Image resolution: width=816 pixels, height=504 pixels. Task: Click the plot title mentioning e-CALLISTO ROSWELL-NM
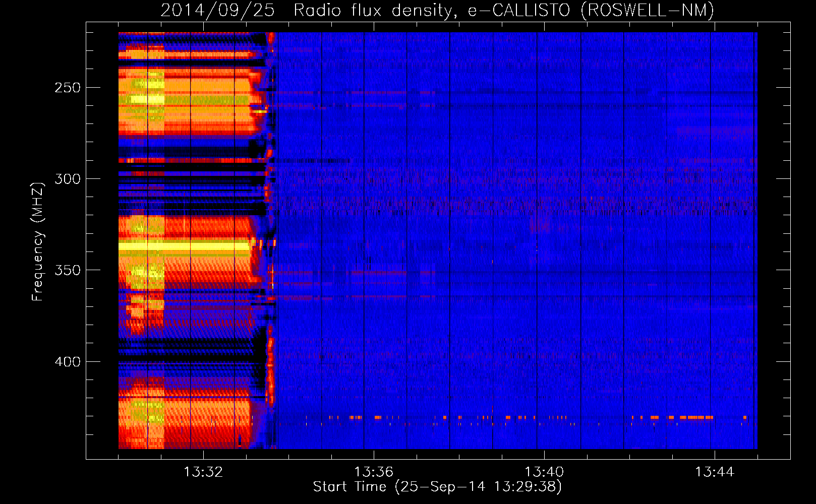tap(437, 10)
